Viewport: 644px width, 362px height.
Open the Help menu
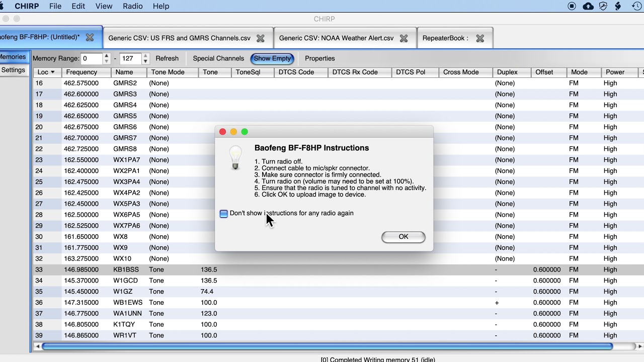coord(161,6)
